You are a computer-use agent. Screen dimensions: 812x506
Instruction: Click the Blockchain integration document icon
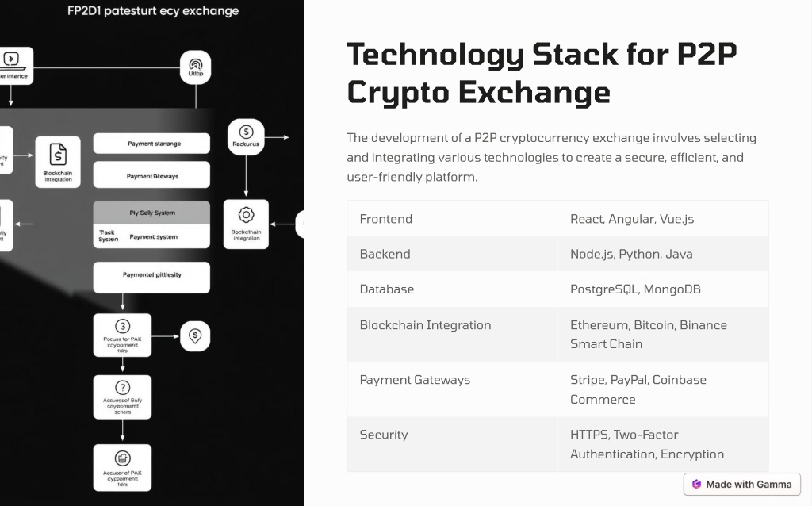click(58, 155)
